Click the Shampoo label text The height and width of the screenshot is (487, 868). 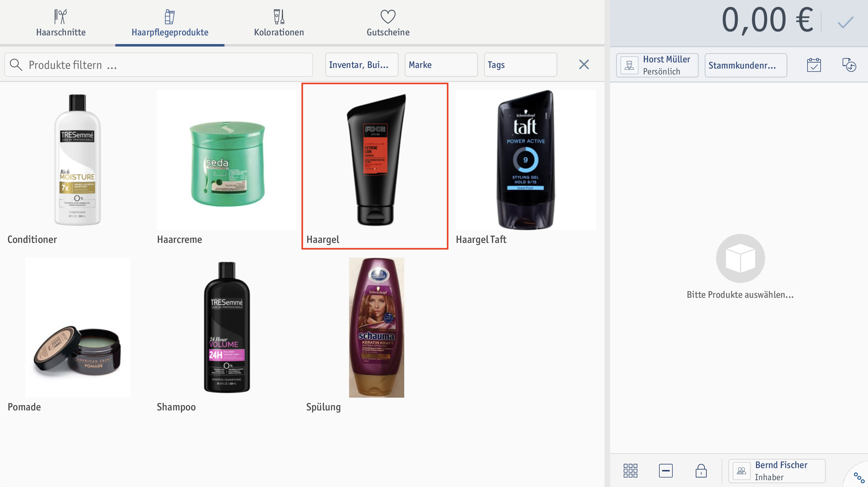coord(176,407)
